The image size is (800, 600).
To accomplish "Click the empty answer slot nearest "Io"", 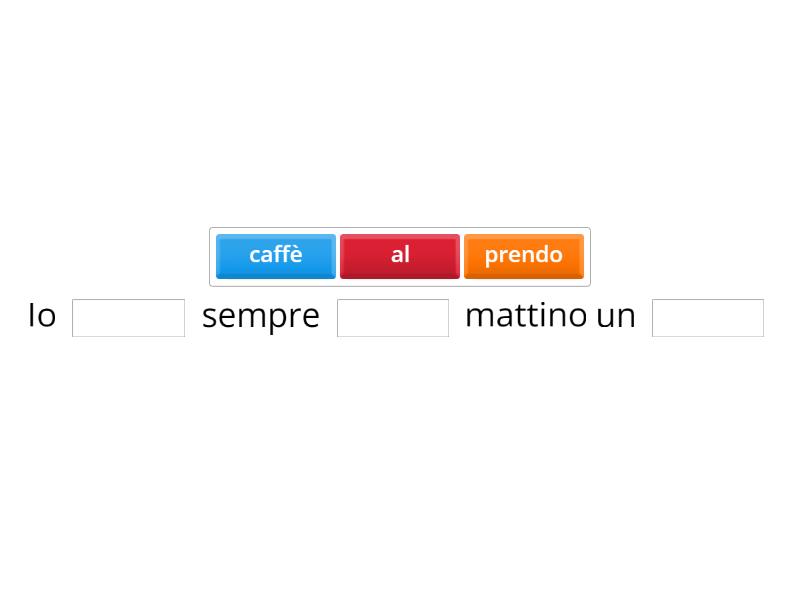I will tap(128, 317).
